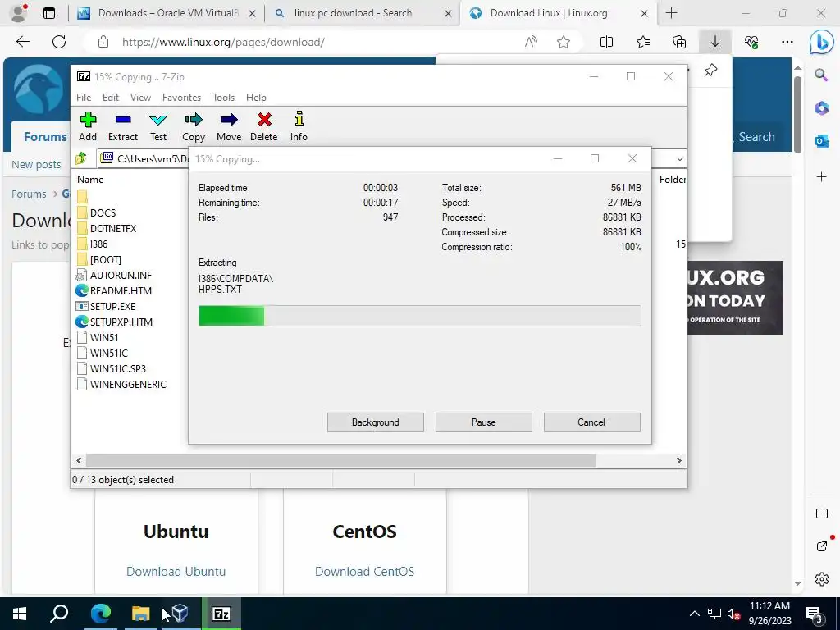Open Edge Settings and more menu
The height and width of the screenshot is (630, 840).
(787, 42)
